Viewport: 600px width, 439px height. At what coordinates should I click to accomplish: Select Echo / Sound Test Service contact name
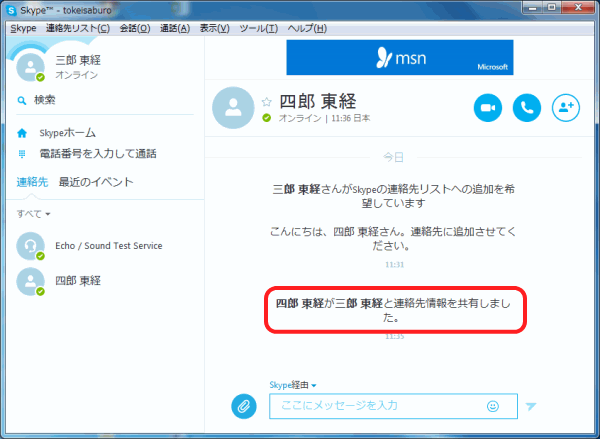(109, 246)
